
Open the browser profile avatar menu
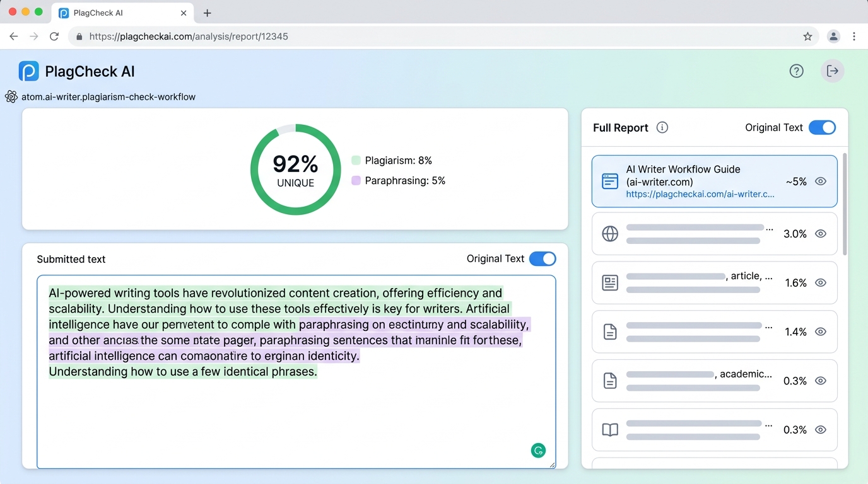(833, 37)
